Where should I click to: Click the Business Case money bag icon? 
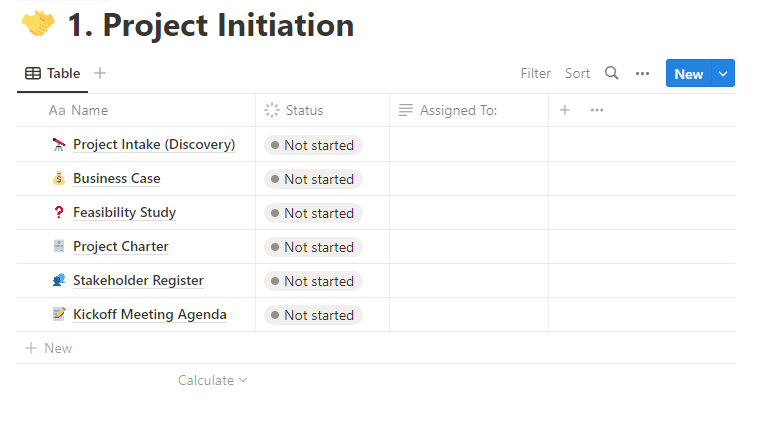coord(59,179)
